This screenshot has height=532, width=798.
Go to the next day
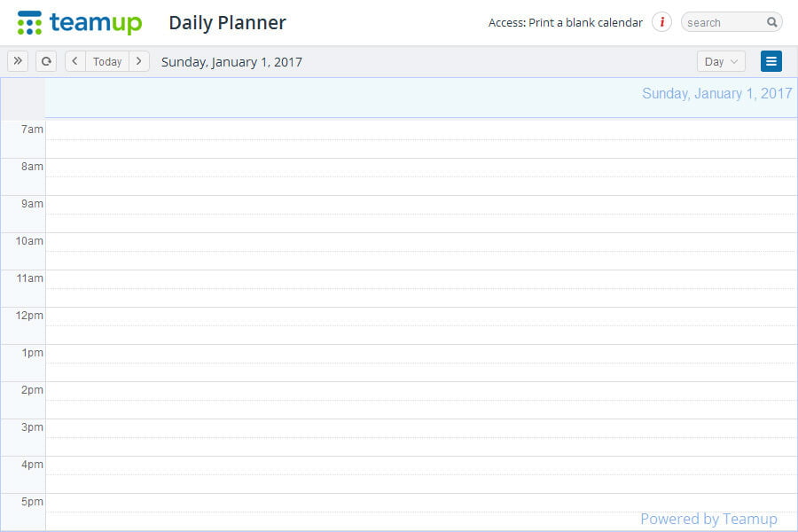tap(138, 61)
